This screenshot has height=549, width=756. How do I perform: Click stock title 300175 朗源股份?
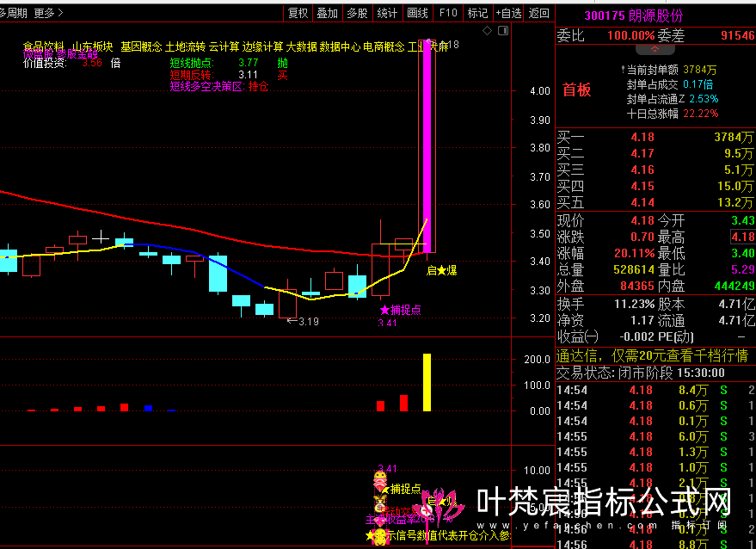pyautogui.click(x=634, y=16)
